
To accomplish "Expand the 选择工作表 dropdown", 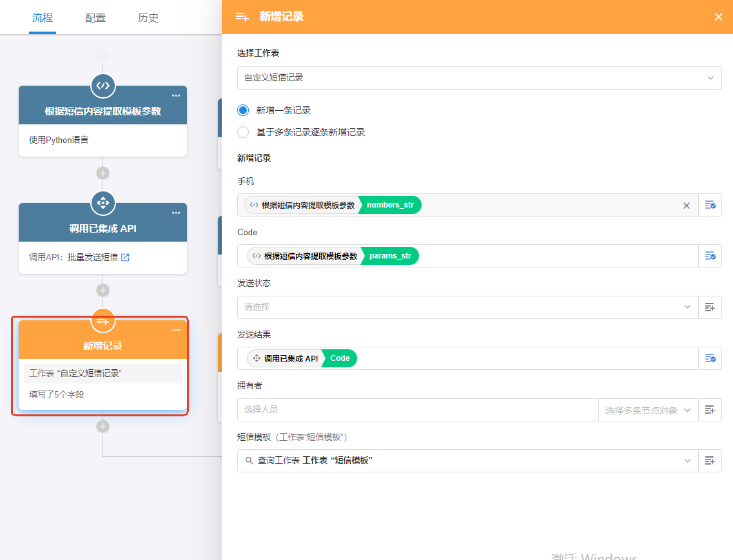I will (479, 78).
